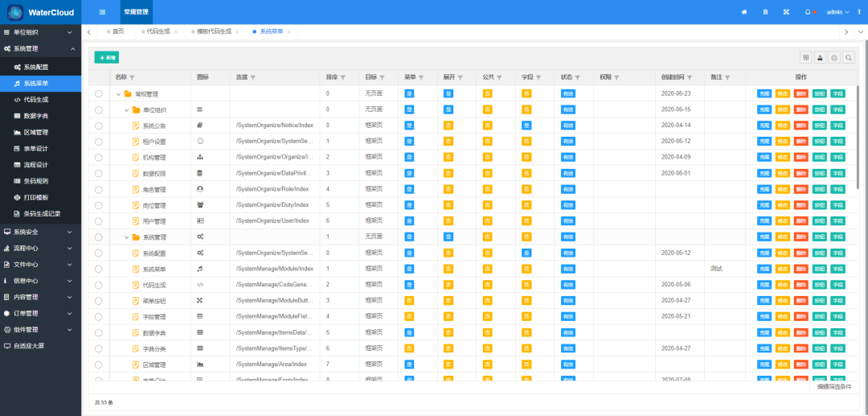Click the green 新增 button
The height and width of the screenshot is (416, 868).
click(x=106, y=58)
